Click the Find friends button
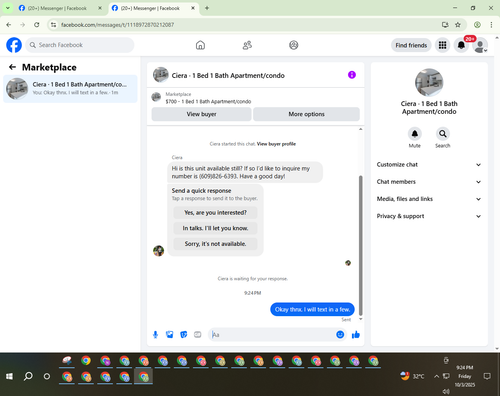Viewport: 500px width, 396px height. (x=411, y=45)
